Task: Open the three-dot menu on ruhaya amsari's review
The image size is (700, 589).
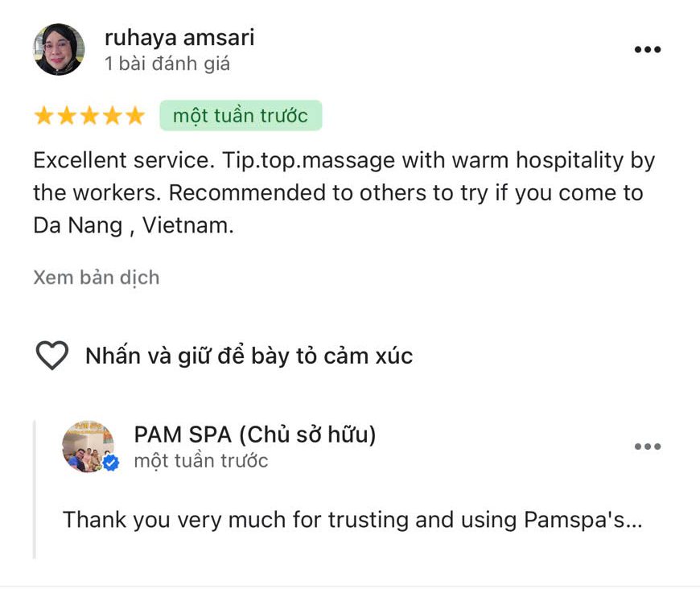Action: [648, 50]
